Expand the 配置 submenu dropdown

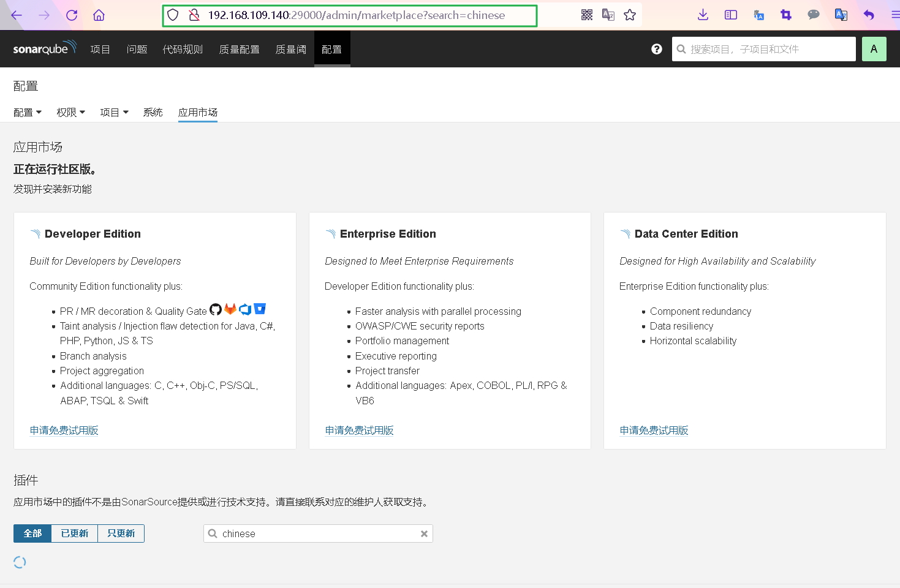pyautogui.click(x=28, y=113)
